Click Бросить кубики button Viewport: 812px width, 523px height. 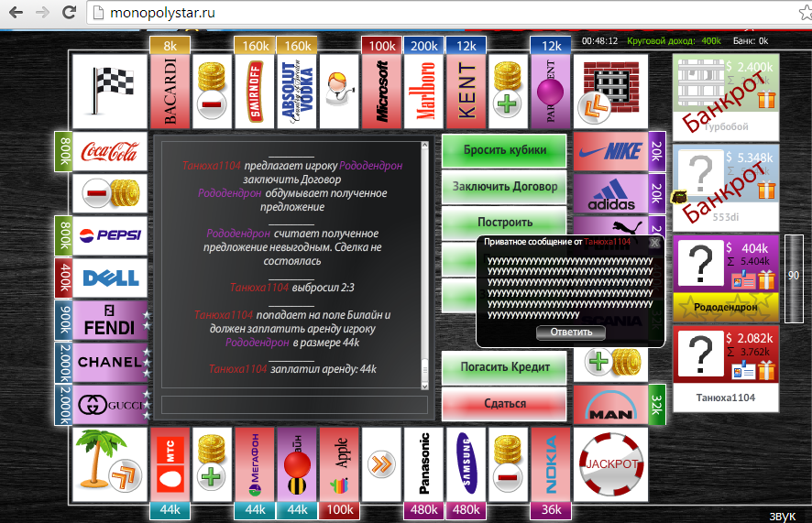[504, 150]
